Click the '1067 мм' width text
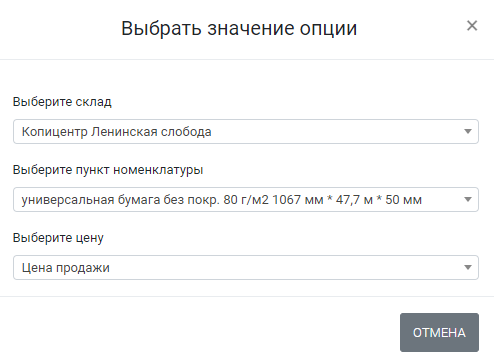The height and width of the screenshot is (364, 494). 298,200
